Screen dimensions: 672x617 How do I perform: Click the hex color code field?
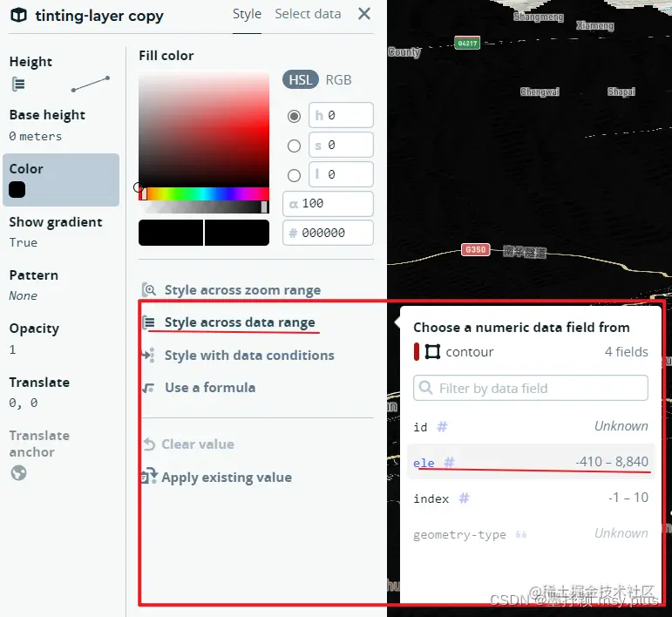tap(328, 233)
